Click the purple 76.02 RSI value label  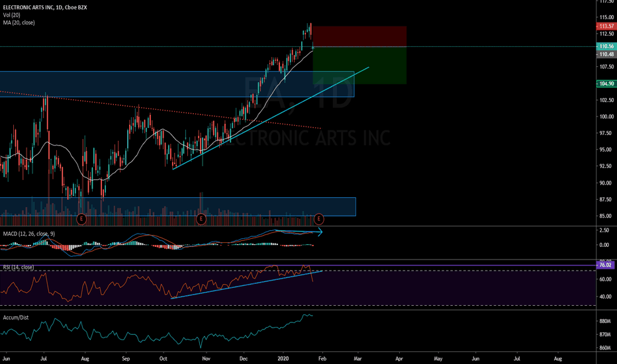point(605,265)
